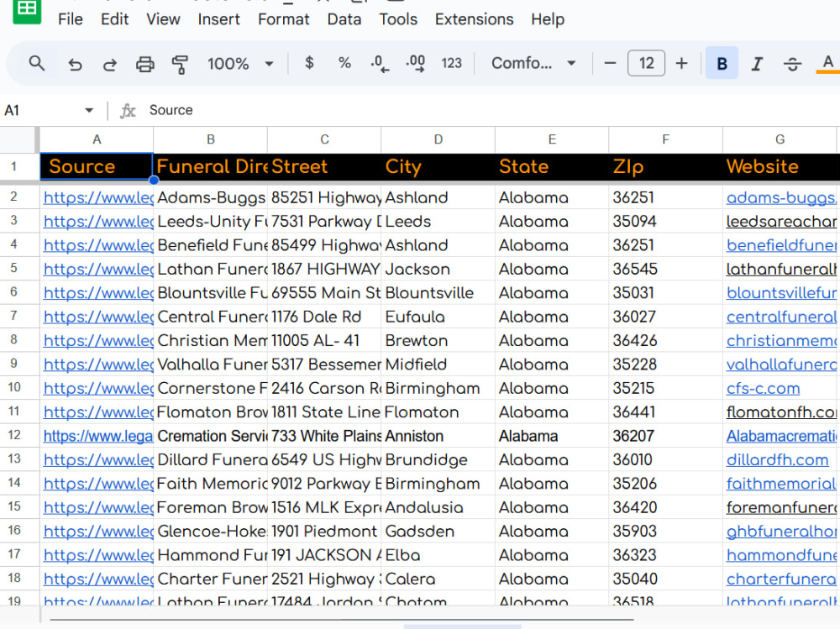840x629 pixels.
Task: Undo the last action
Action: pos(75,65)
